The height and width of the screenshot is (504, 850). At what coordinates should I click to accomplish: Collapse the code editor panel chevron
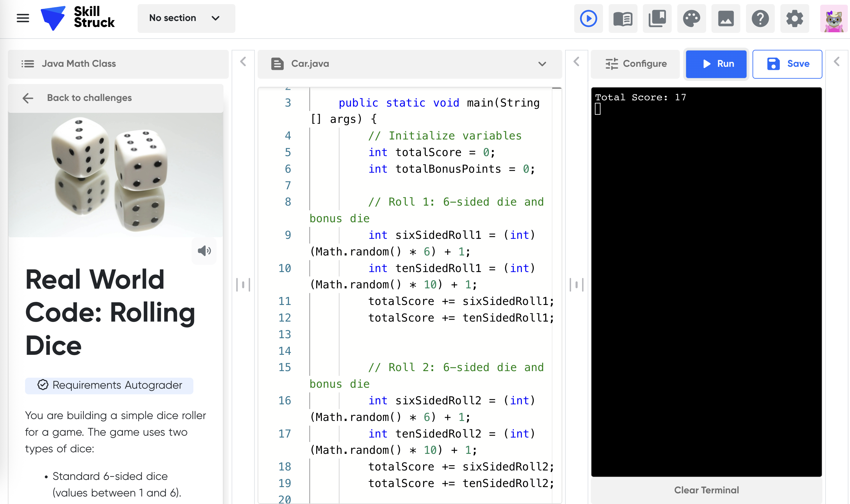point(576,62)
